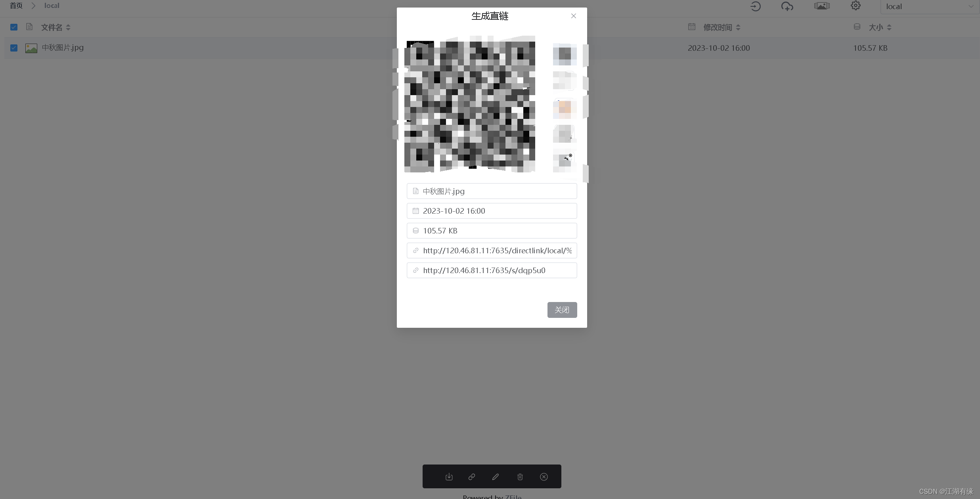Viewport: 980px width, 499px height.
Task: Click the download/export icon in toolbar
Action: click(x=449, y=477)
